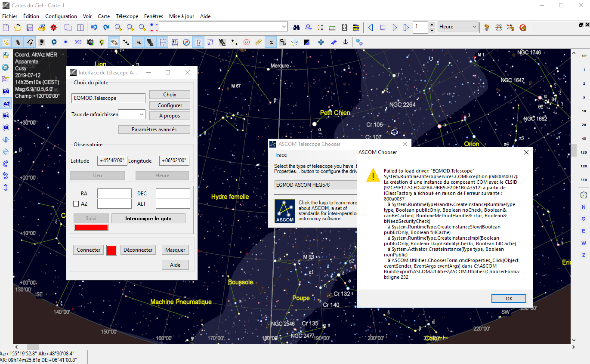Click the undo arrow icon

pyautogui.click(x=94, y=28)
